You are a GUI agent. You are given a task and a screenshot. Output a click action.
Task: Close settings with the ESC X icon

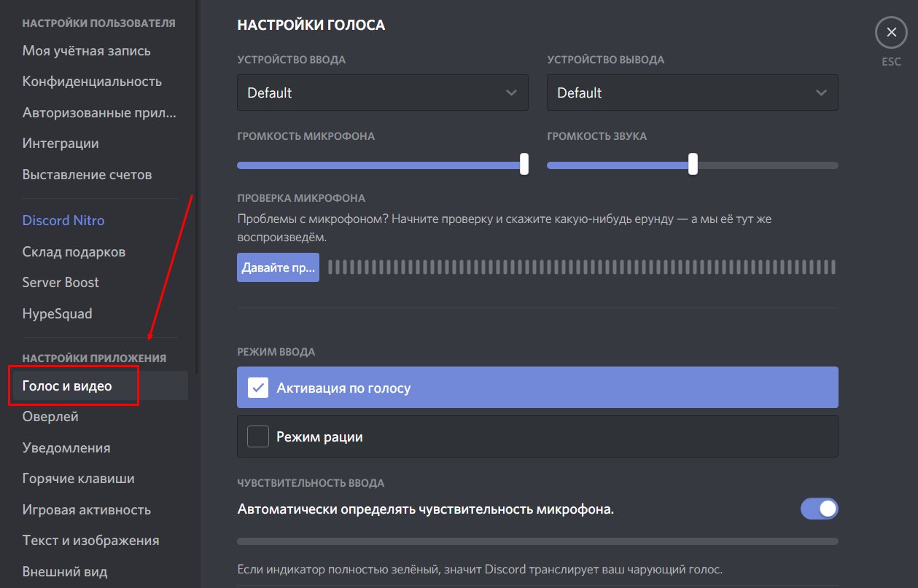pyautogui.click(x=890, y=34)
